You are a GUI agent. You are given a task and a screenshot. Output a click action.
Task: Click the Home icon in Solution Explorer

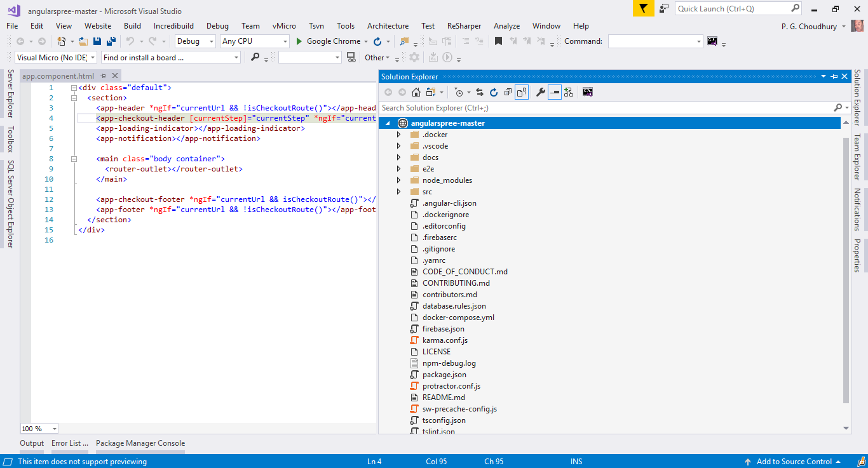click(416, 92)
